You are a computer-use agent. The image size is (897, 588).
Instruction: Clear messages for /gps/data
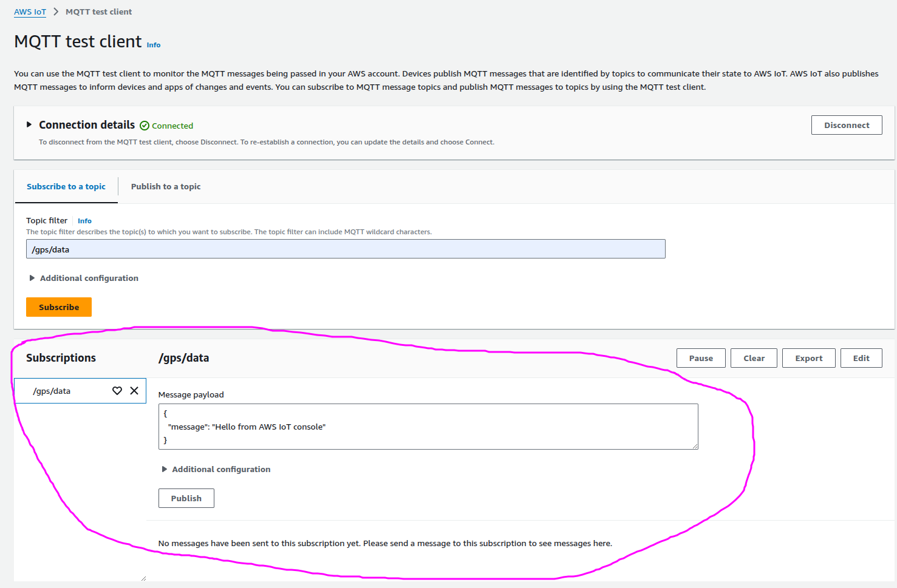pos(754,358)
